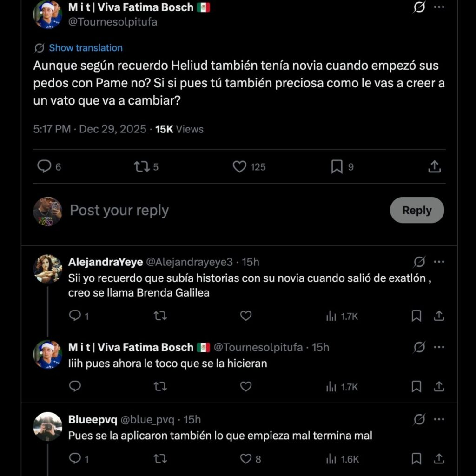Image resolution: width=476 pixels, height=476 pixels.
Task: Open the reply icon on the main post
Action: tap(44, 166)
